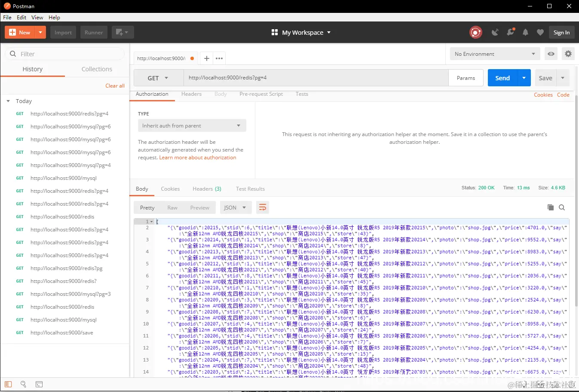Screen dimensions: 579x392
Task: Click the request URL input field
Action: tap(316, 78)
